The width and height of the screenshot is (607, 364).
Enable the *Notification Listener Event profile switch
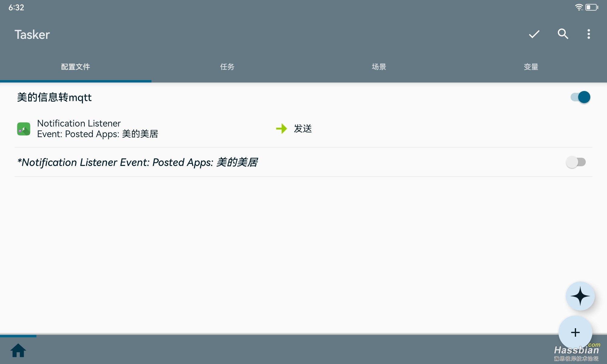576,162
